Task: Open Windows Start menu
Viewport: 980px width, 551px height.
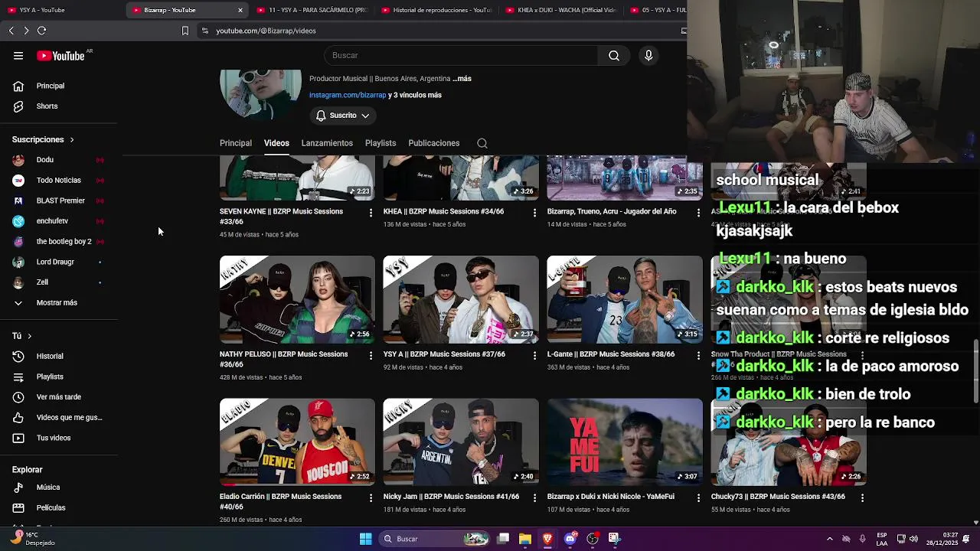Action: pos(366,539)
